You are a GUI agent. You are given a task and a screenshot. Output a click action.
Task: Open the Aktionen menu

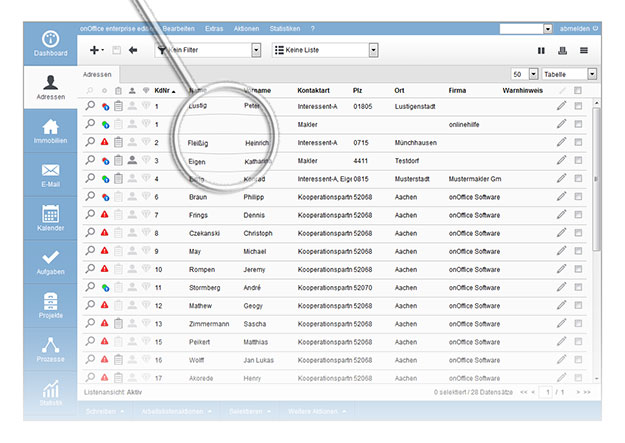coord(246,29)
